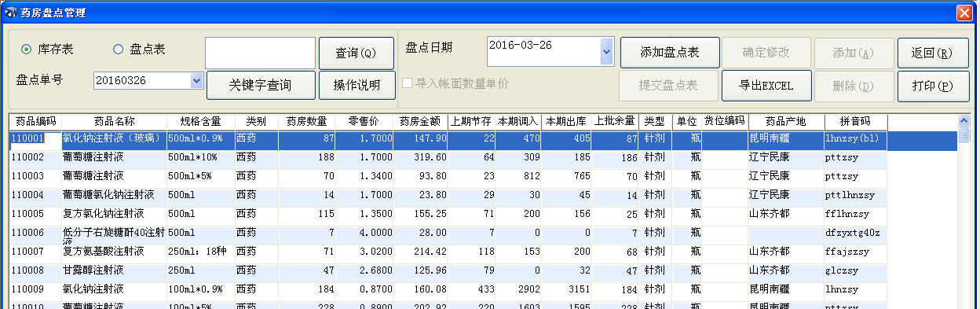Click the keyword search input field
Viewport: 980px width, 309px height.
pyautogui.click(x=260, y=53)
